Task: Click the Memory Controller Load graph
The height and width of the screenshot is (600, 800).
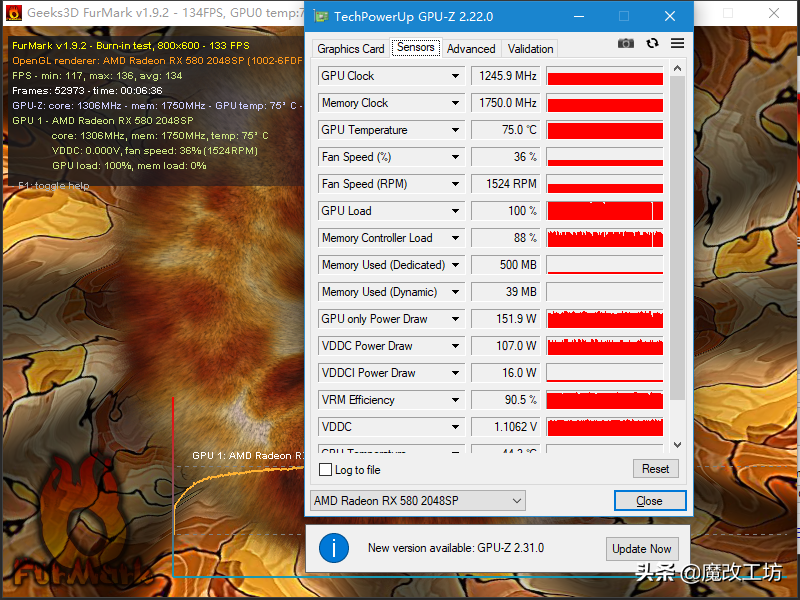Action: coord(605,238)
